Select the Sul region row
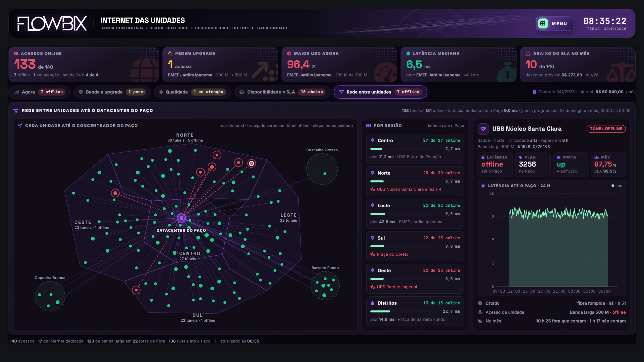Screen dimensions: 644x362 pos(415,246)
